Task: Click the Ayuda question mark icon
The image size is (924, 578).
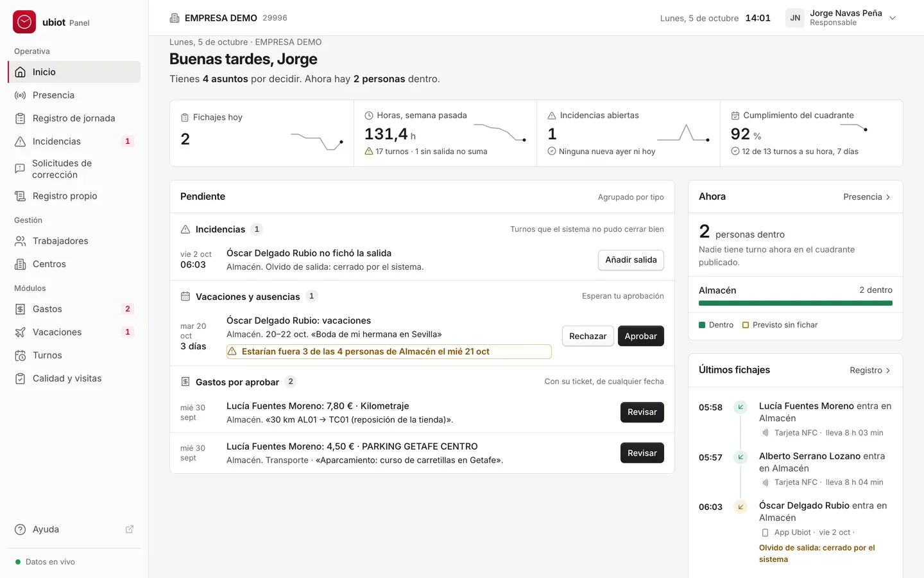Action: click(20, 529)
